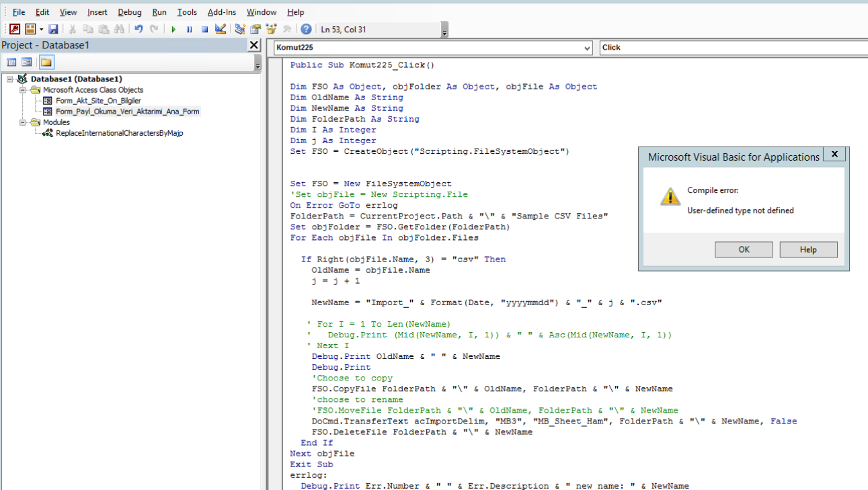Open Project Explorer from toolbar icon

240,29
